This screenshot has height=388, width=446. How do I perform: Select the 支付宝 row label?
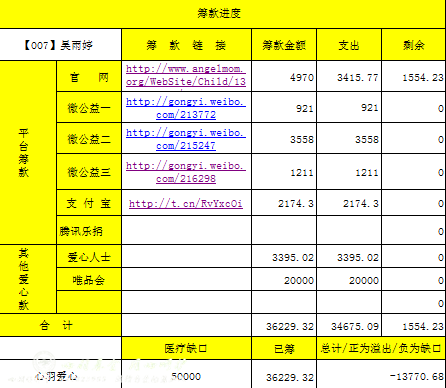tap(89, 203)
